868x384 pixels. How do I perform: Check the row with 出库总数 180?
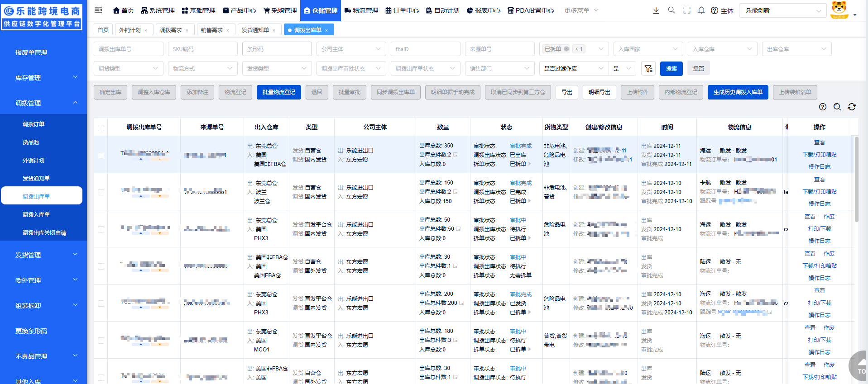pyautogui.click(x=101, y=341)
